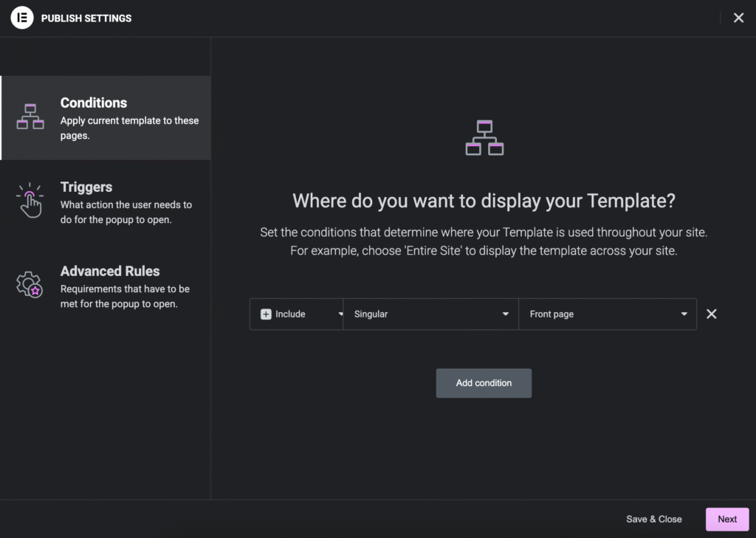Proceed with the Next button
Screen dimensions: 756x538
[727, 519]
